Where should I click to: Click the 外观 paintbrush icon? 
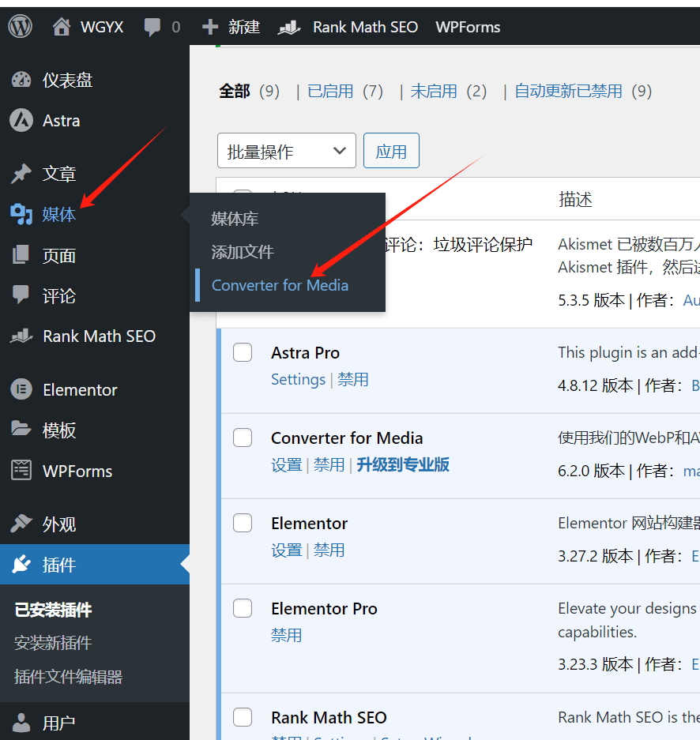pos(21,524)
